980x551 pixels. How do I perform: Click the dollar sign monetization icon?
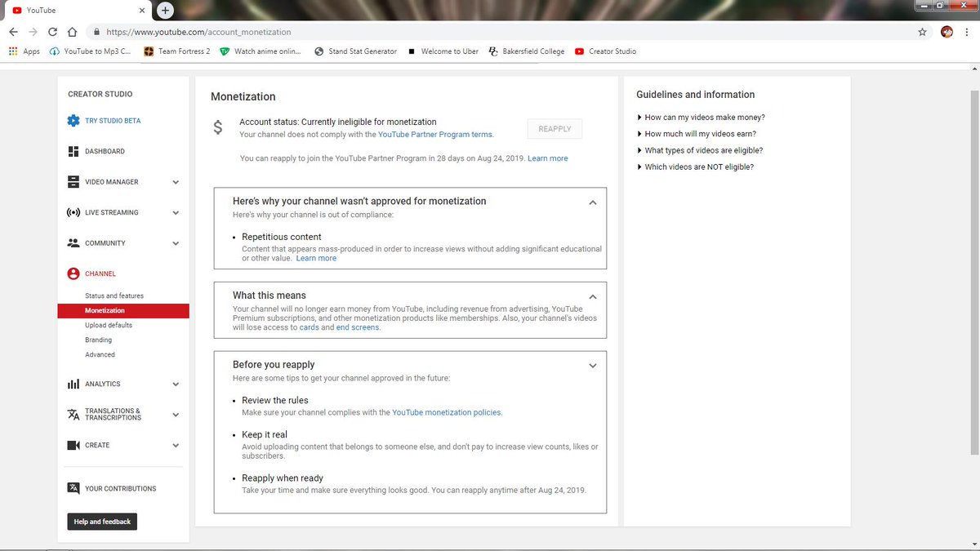[x=218, y=127]
